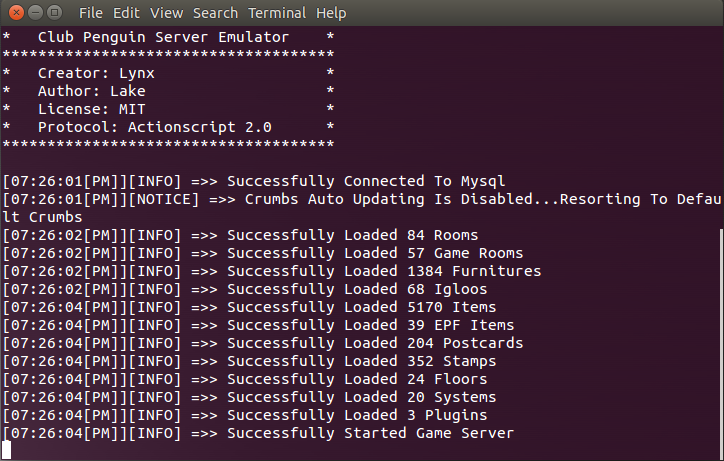
Task: Open the Terminal menu
Action: click(x=277, y=13)
